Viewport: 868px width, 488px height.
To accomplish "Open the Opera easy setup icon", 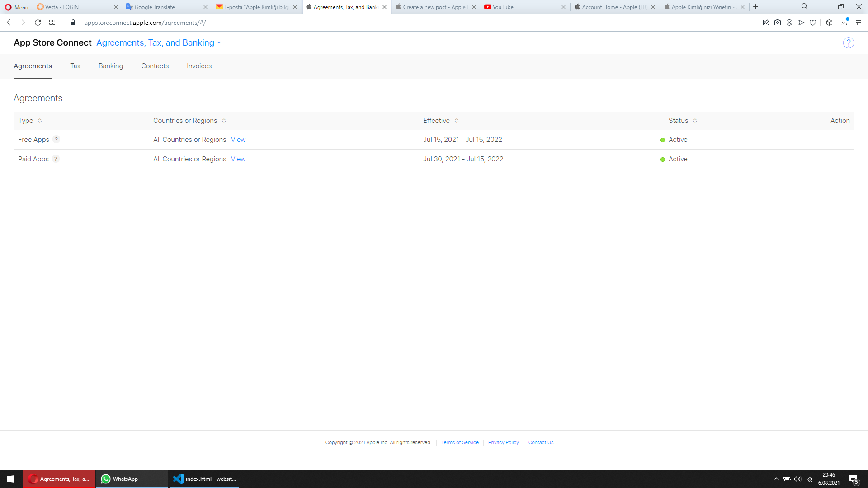I will point(859,23).
